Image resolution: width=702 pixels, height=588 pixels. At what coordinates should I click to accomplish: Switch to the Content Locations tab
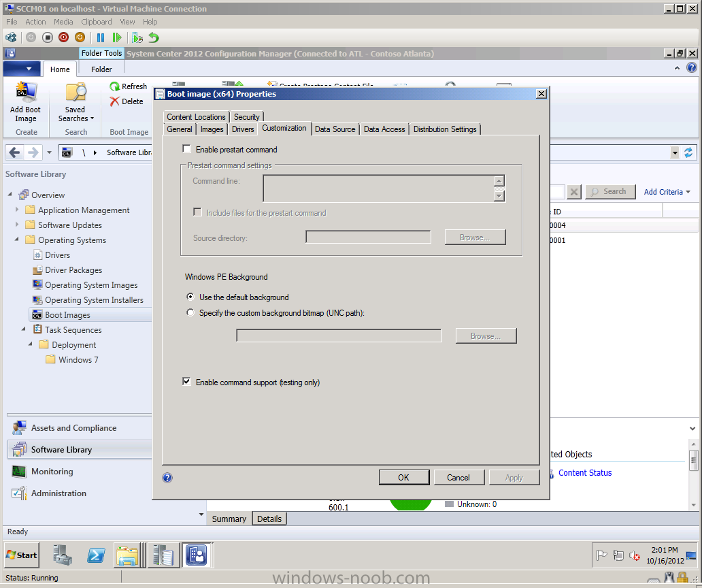pyautogui.click(x=196, y=117)
